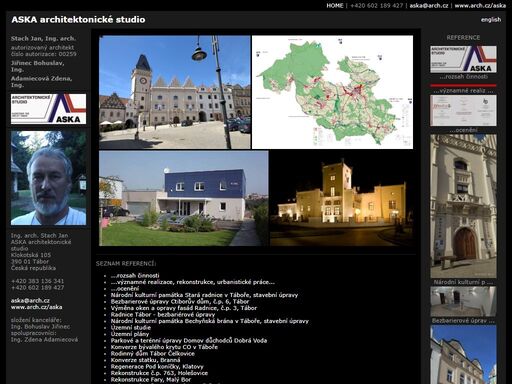The height and width of the screenshot is (384, 512).
Task: Open 'Rekonstrukce Fary, Malý Bor'
Action: coord(151,380)
